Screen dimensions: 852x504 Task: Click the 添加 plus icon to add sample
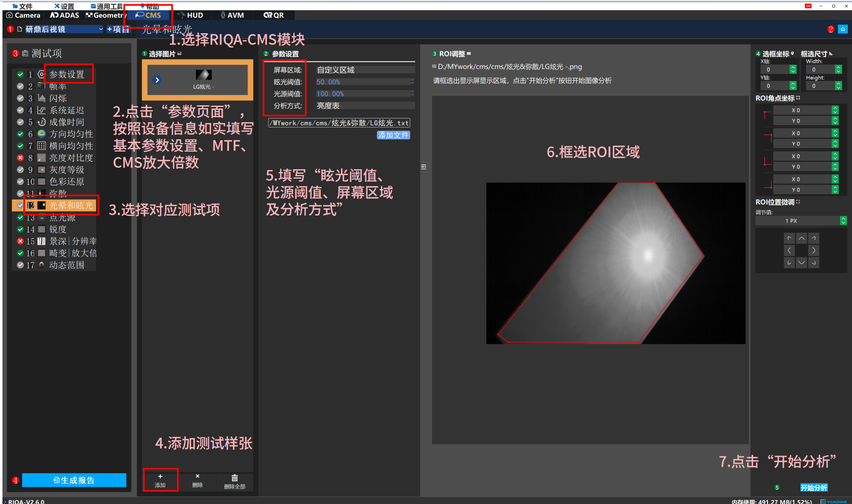pyautogui.click(x=160, y=477)
